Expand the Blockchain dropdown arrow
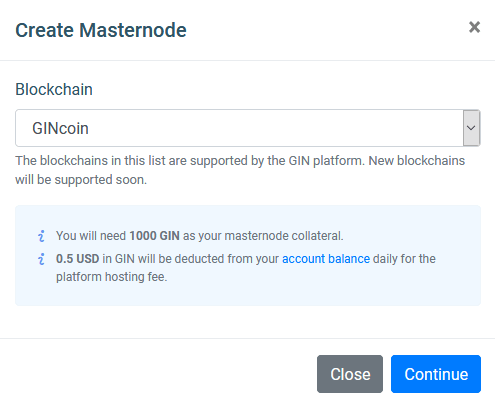 coord(471,128)
